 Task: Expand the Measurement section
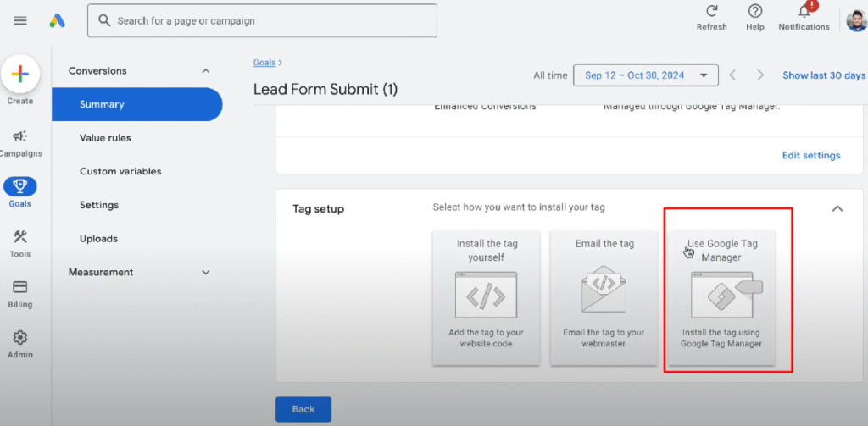tap(205, 272)
